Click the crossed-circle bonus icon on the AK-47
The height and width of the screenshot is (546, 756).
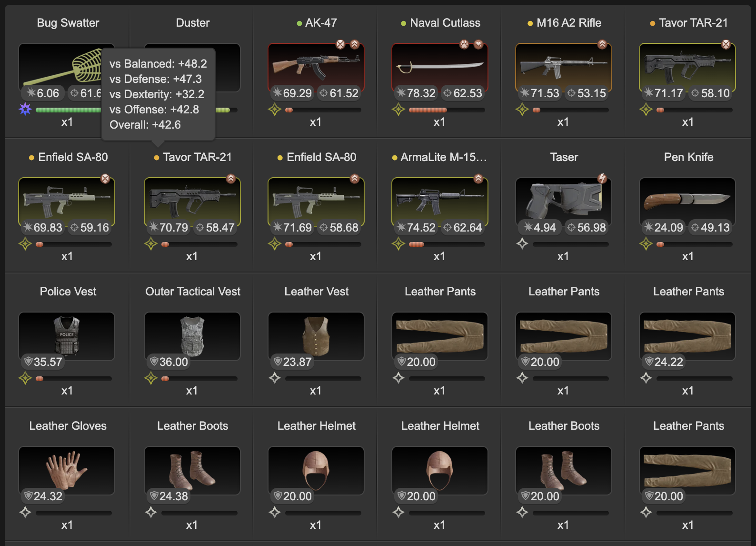340,44
